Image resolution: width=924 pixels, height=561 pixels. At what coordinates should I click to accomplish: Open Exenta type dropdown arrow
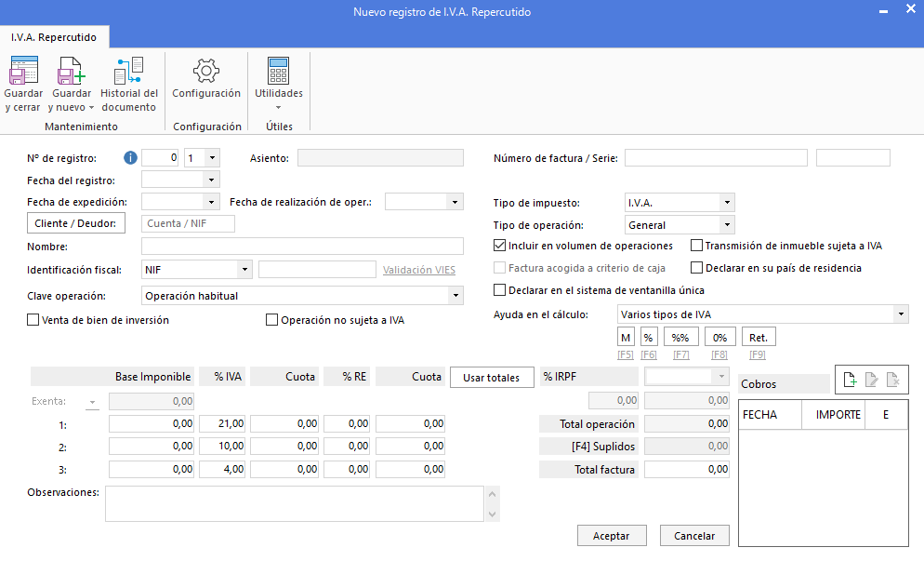pyautogui.click(x=93, y=402)
